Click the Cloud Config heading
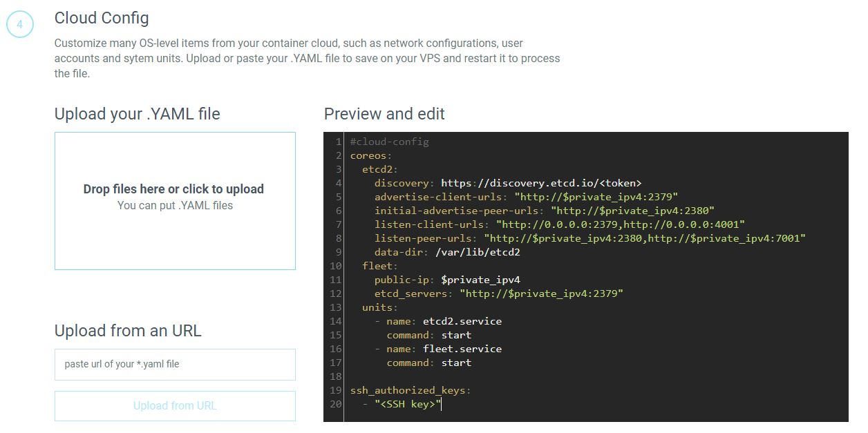868x433 pixels. (102, 18)
